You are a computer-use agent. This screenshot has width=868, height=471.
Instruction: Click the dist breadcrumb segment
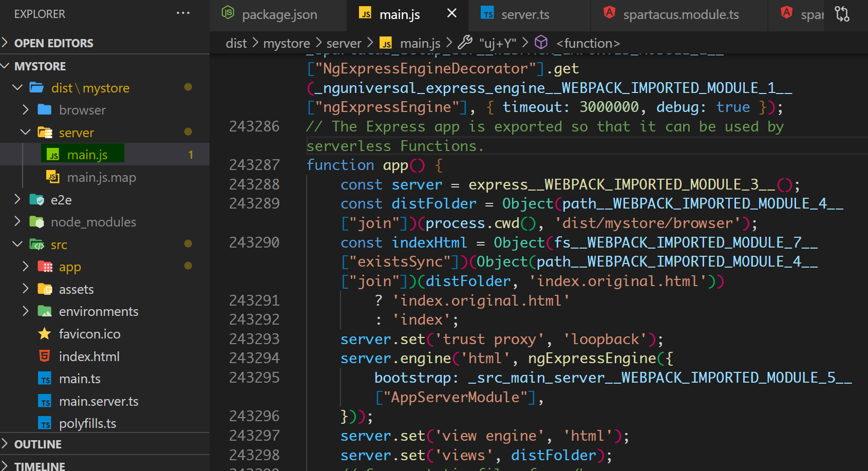(x=236, y=43)
